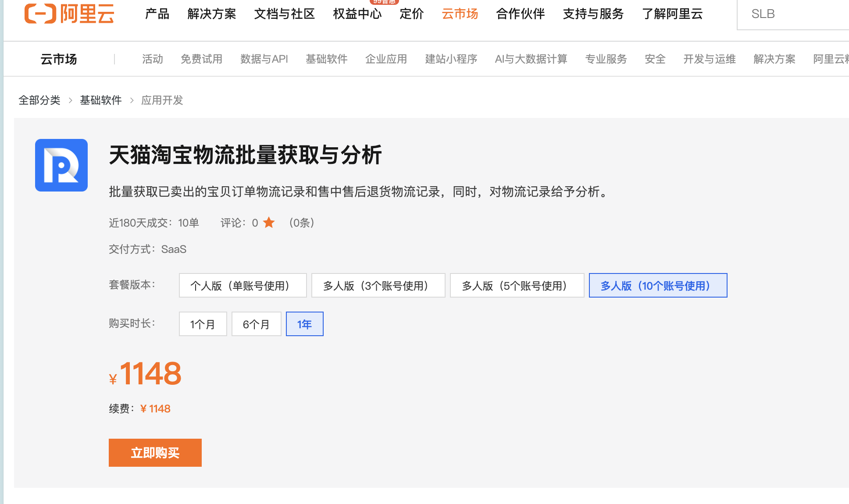
Task: Open the 合作伙伴 menu
Action: 521,14
